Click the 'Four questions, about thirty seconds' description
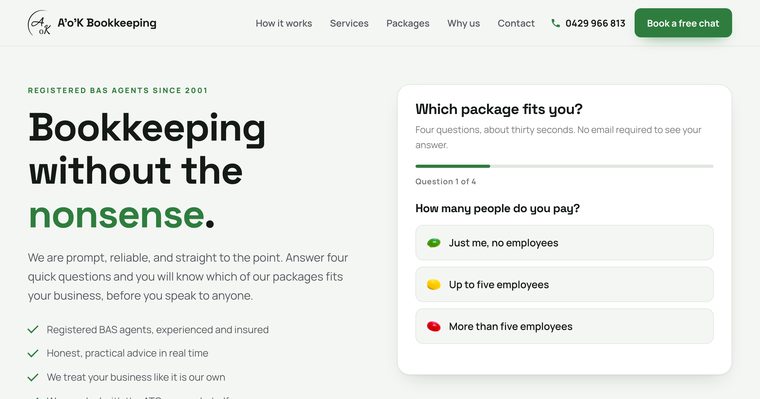Image resolution: width=760 pixels, height=399 pixels. pos(558,137)
